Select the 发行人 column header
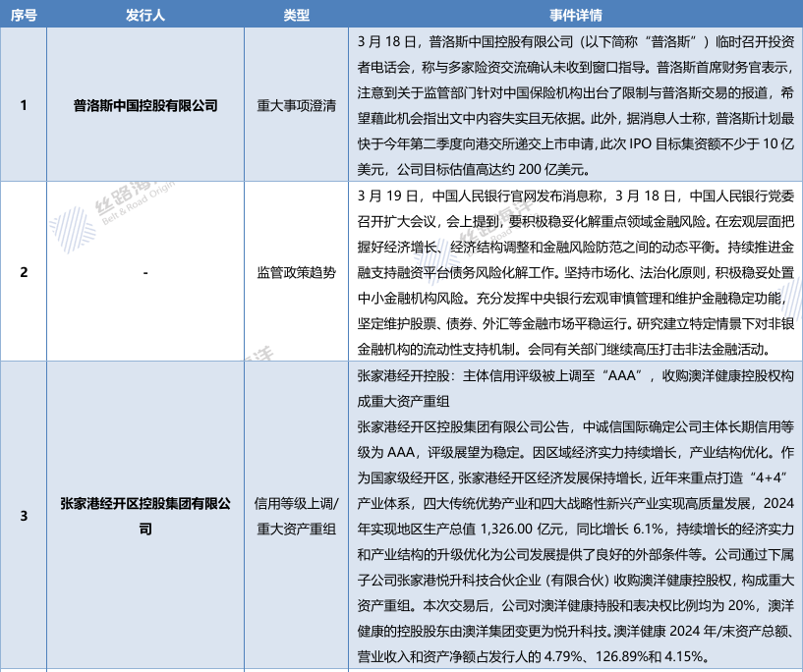The height and width of the screenshot is (672, 803). coord(144,16)
